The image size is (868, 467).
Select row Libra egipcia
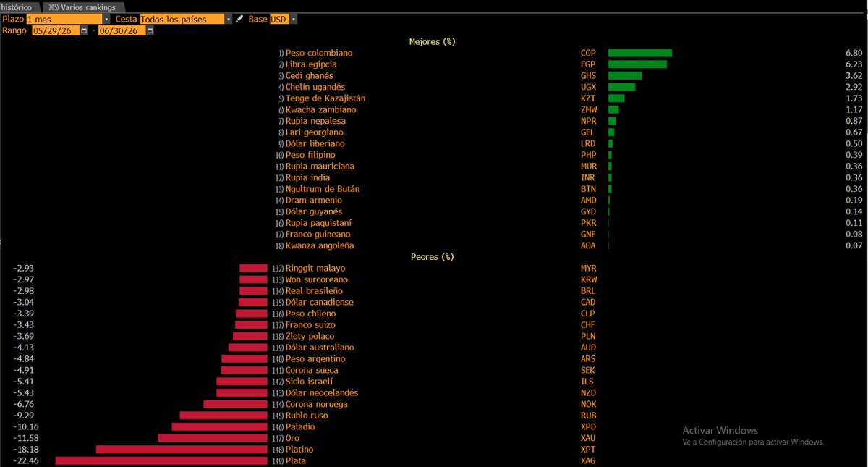[x=311, y=64]
